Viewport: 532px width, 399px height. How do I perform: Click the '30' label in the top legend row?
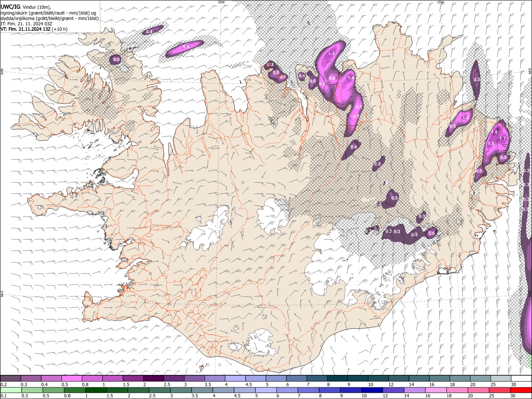coord(514,384)
